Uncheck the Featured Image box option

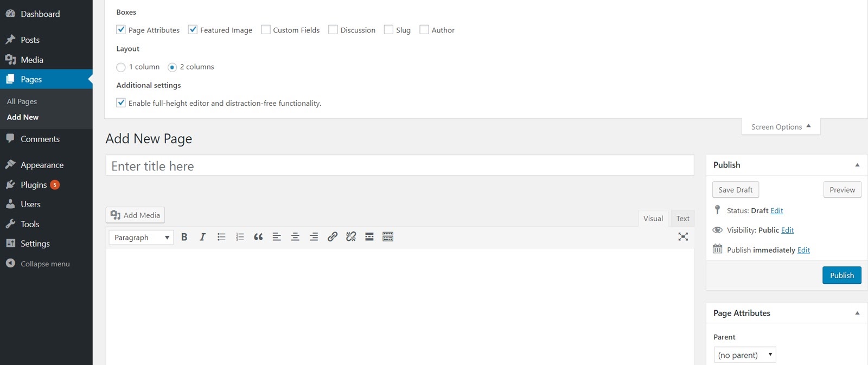(193, 29)
